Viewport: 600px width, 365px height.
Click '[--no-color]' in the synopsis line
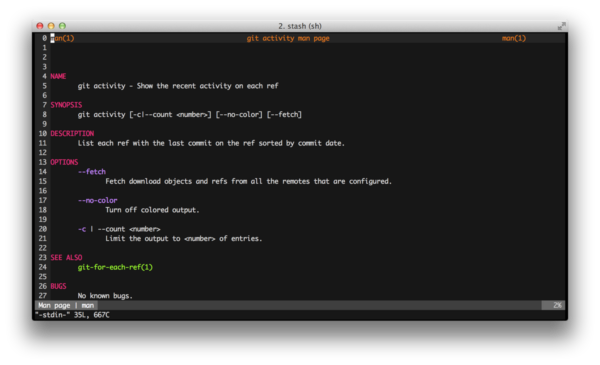pyautogui.click(x=239, y=114)
